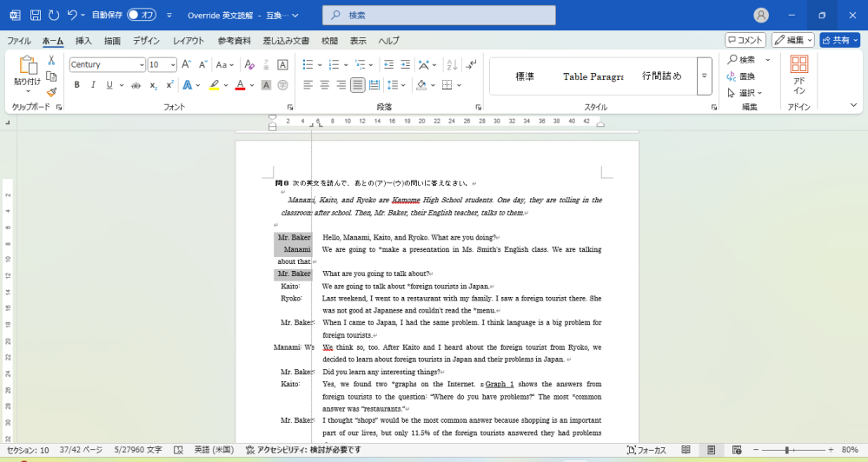Switch to the Insert (挿入) tab
Image resolution: width=868 pixels, height=462 pixels.
pyautogui.click(x=83, y=41)
